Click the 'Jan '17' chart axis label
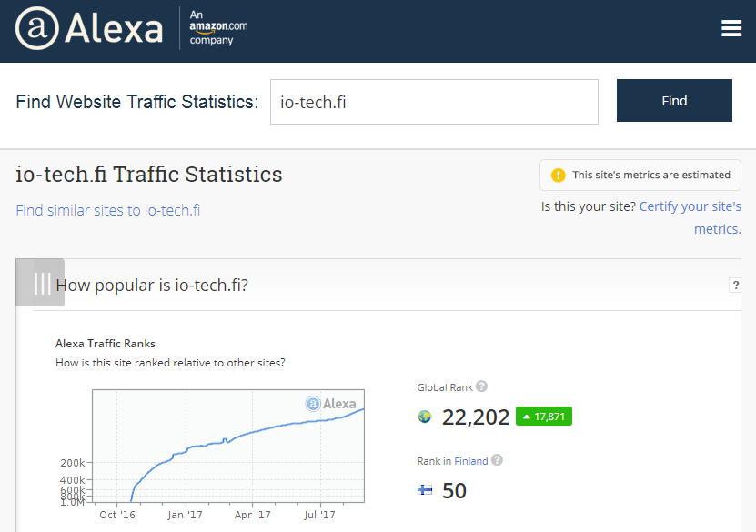756x532 pixels. [185, 515]
